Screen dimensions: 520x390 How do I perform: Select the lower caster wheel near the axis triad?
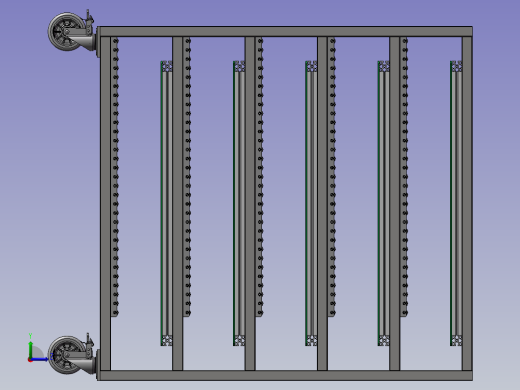tap(66, 355)
